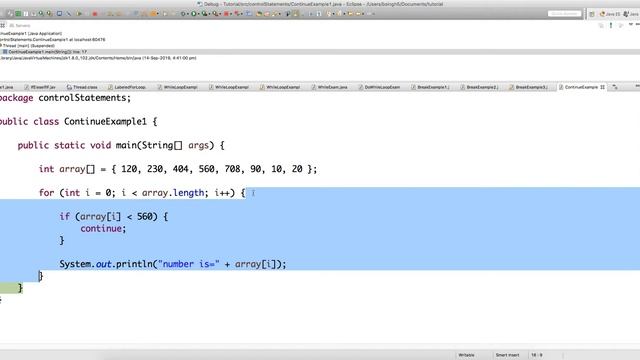Open the DoWhileLoopExam editor tab
Image resolution: width=640 pixels, height=360 pixels.
point(379,87)
